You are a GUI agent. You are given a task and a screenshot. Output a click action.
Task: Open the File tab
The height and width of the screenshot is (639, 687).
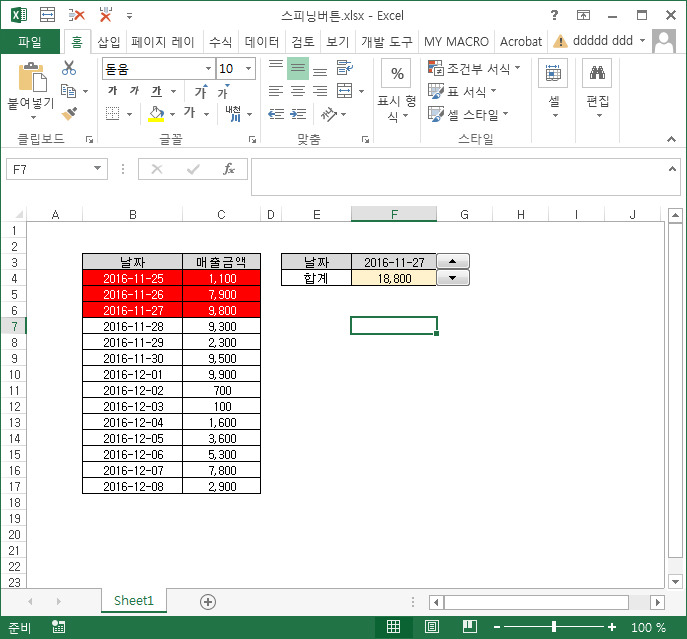30,42
